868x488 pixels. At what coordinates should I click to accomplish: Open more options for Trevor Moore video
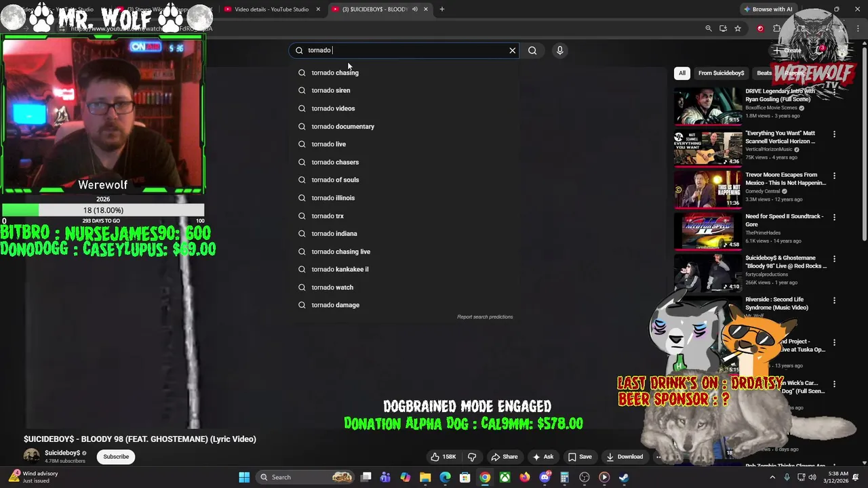point(834,176)
